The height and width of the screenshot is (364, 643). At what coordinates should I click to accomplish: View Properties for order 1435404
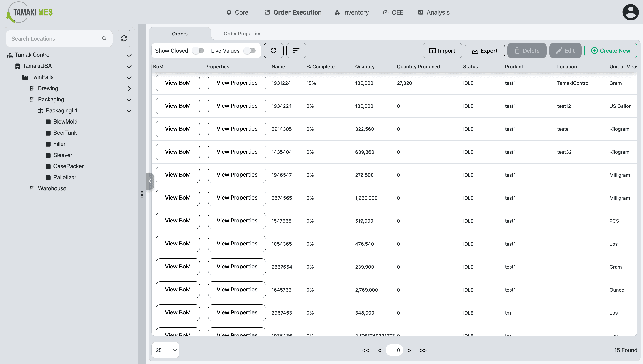point(237,152)
